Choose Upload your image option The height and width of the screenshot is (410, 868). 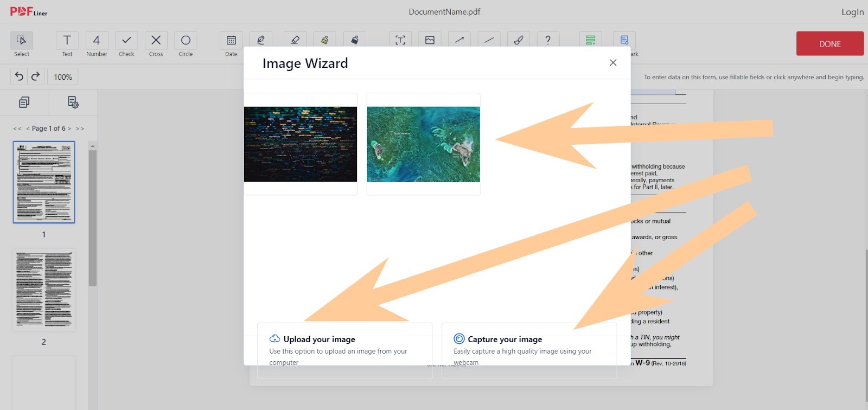(x=345, y=350)
